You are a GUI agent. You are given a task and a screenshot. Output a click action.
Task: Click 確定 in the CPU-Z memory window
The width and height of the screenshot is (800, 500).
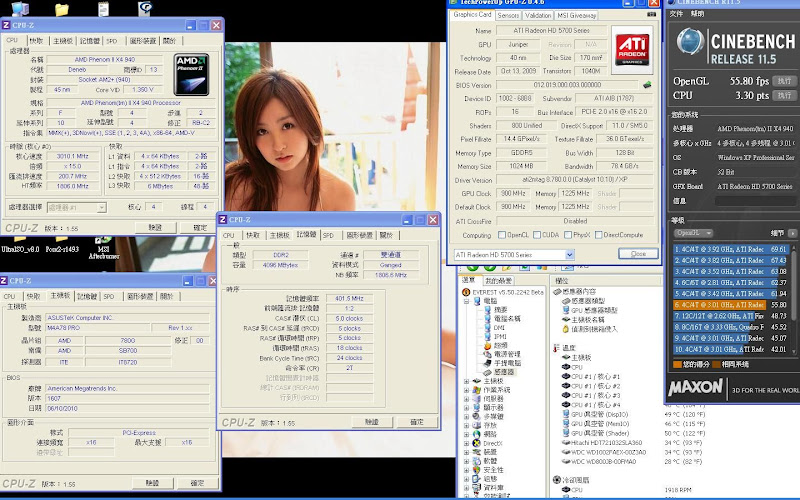click(417, 422)
